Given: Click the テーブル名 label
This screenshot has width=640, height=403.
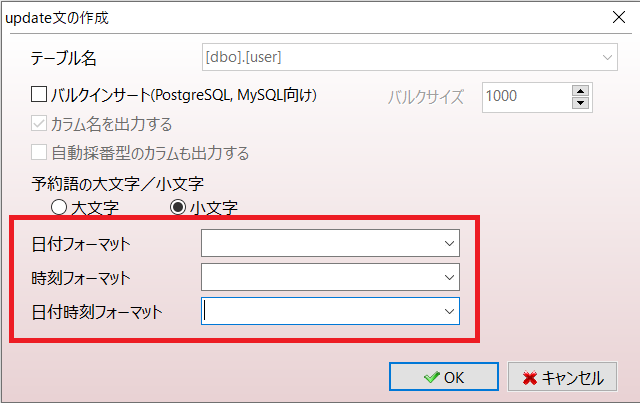Looking at the screenshot, I should click(x=64, y=58).
